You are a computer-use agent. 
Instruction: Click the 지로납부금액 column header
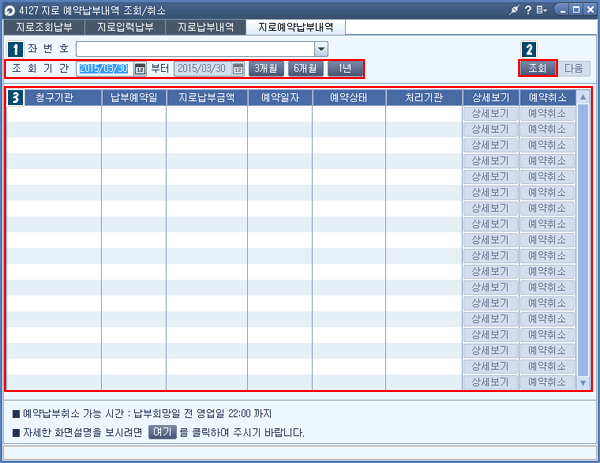[207, 98]
